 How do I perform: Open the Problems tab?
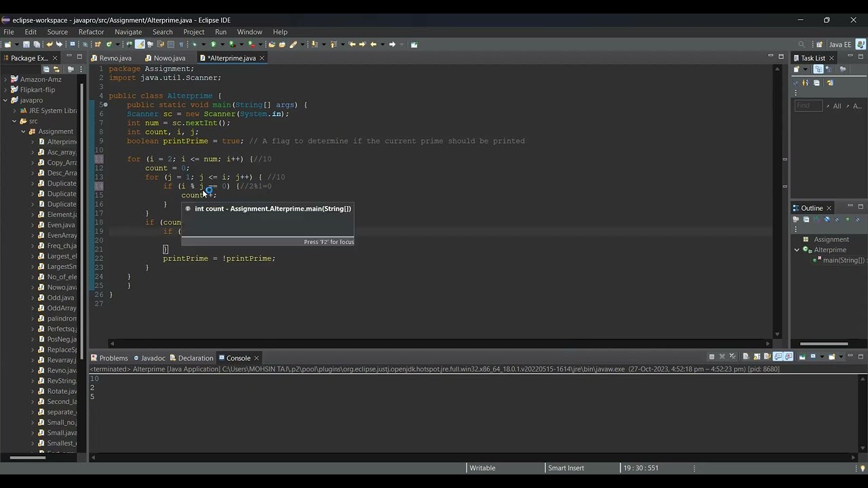109,358
